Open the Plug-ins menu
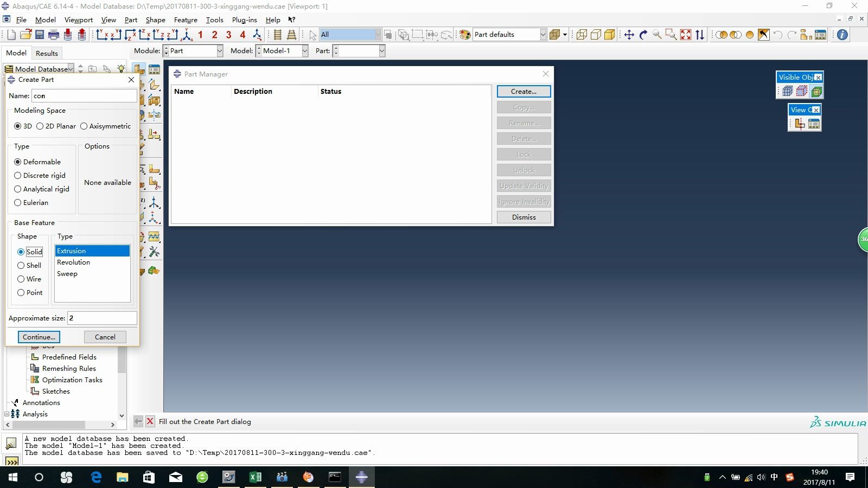Screen dimensions: 868x488 pos(244,20)
